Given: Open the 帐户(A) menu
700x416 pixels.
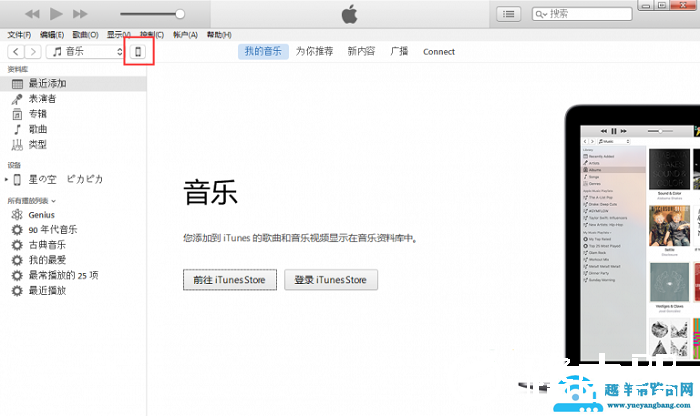Looking at the screenshot, I should click(185, 35).
